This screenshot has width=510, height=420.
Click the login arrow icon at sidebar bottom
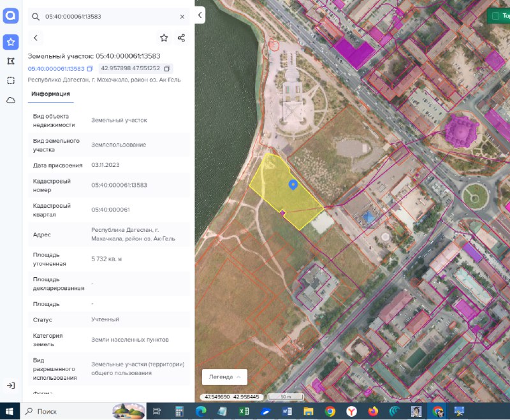[x=10, y=385]
